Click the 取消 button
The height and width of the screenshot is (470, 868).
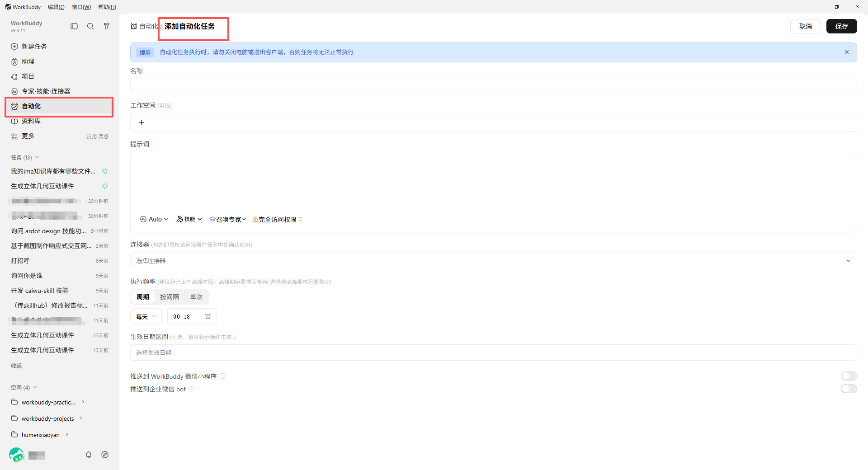[805, 26]
